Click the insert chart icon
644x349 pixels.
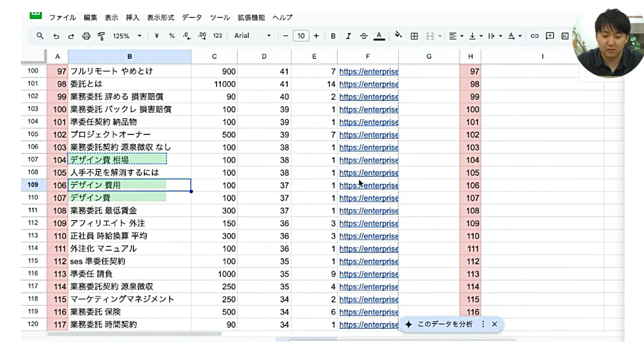pos(565,36)
